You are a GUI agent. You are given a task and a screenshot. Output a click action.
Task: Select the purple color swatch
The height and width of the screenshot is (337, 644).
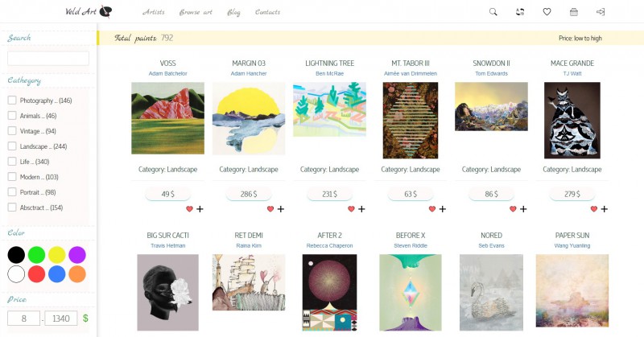coord(77,254)
